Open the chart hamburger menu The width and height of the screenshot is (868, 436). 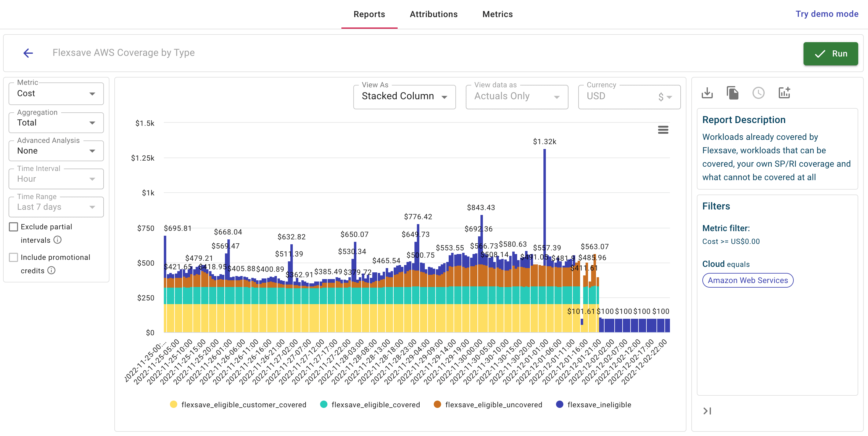pos(663,130)
